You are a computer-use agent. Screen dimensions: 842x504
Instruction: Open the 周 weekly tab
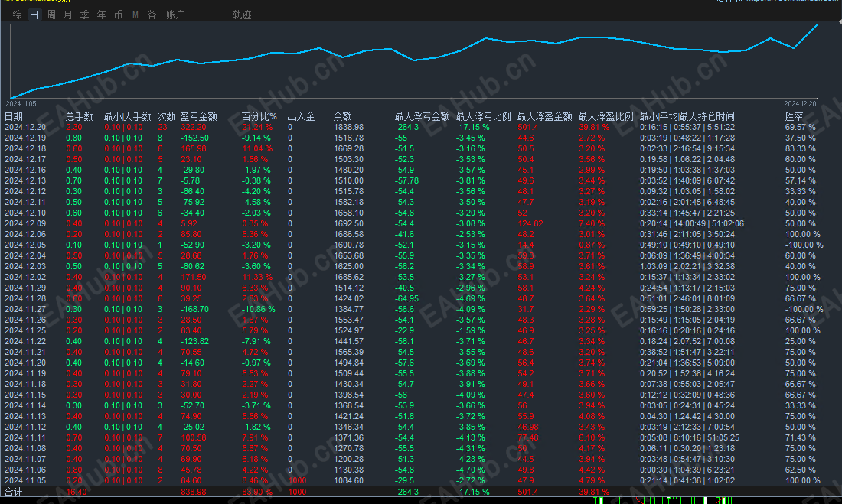click(51, 15)
